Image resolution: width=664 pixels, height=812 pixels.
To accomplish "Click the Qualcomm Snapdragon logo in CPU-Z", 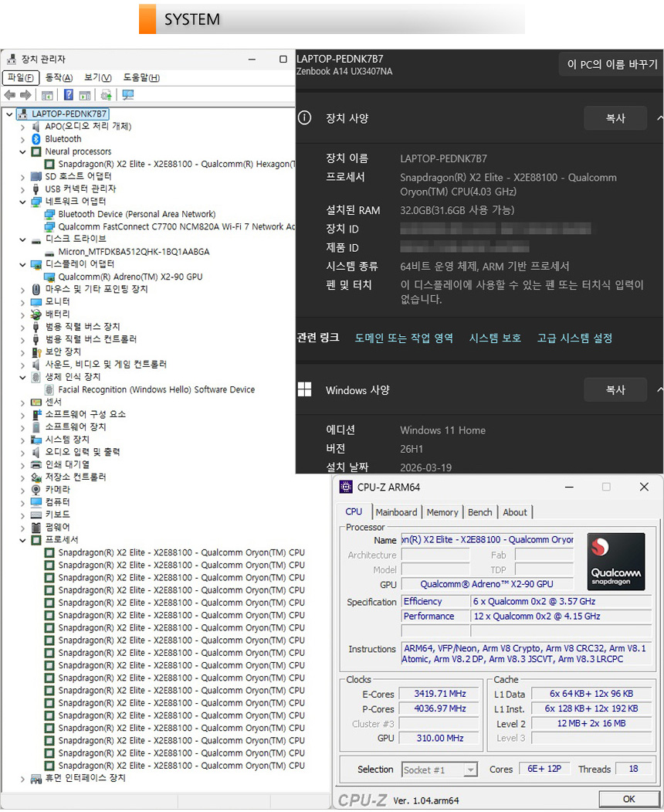I will pos(615,562).
